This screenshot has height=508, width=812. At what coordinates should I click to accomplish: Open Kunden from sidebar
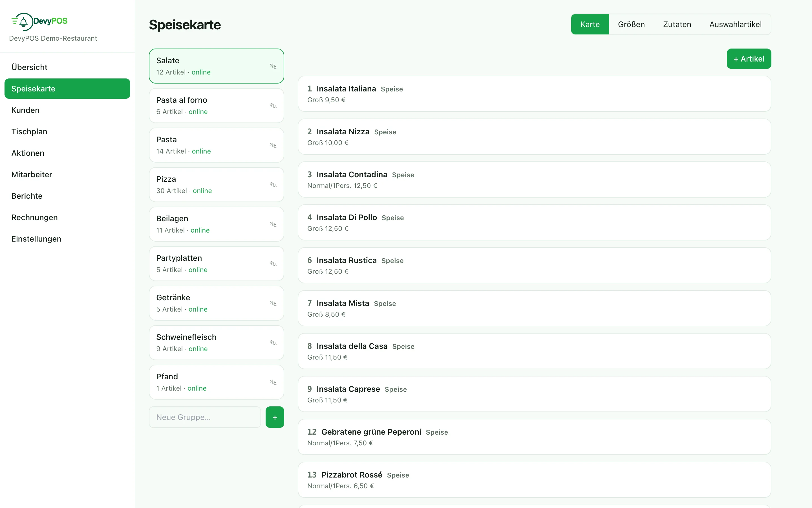coord(67,110)
